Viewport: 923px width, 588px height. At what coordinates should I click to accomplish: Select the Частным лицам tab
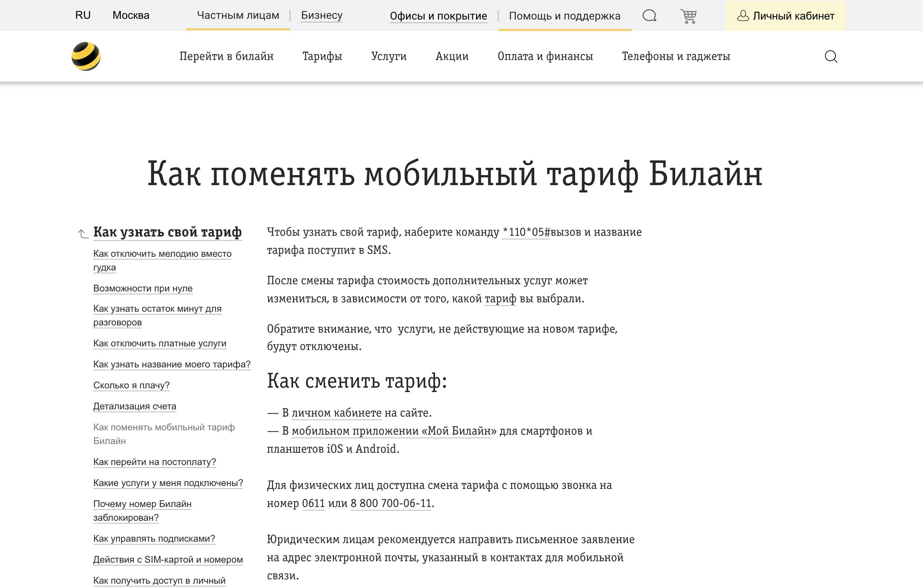[x=238, y=15]
